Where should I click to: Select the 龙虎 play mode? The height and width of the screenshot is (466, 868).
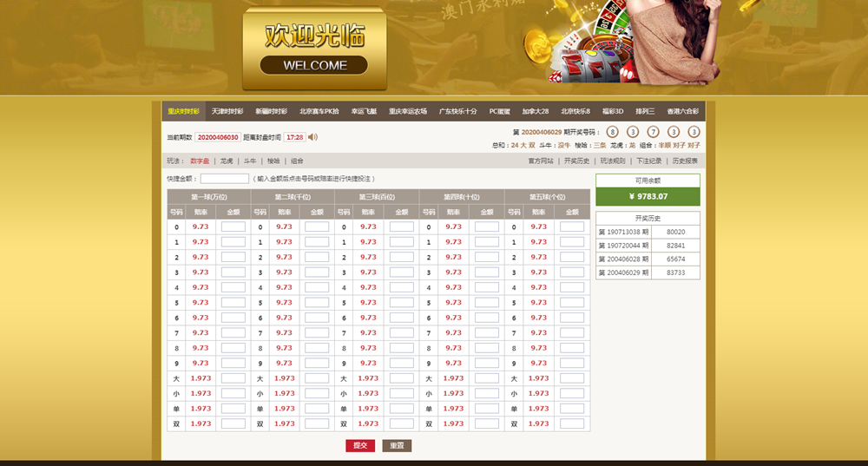pyautogui.click(x=227, y=161)
